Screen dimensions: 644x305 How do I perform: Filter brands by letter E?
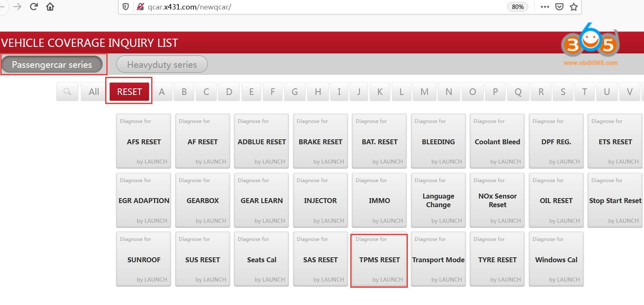(x=251, y=92)
